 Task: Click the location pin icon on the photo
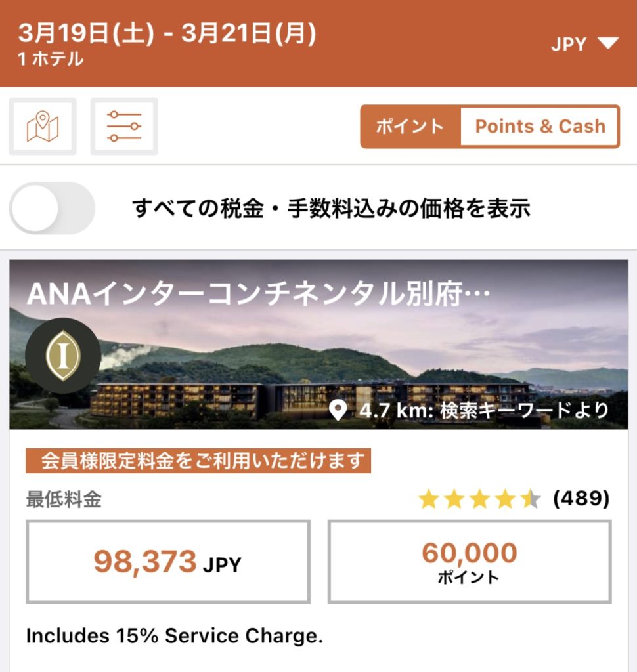(338, 411)
